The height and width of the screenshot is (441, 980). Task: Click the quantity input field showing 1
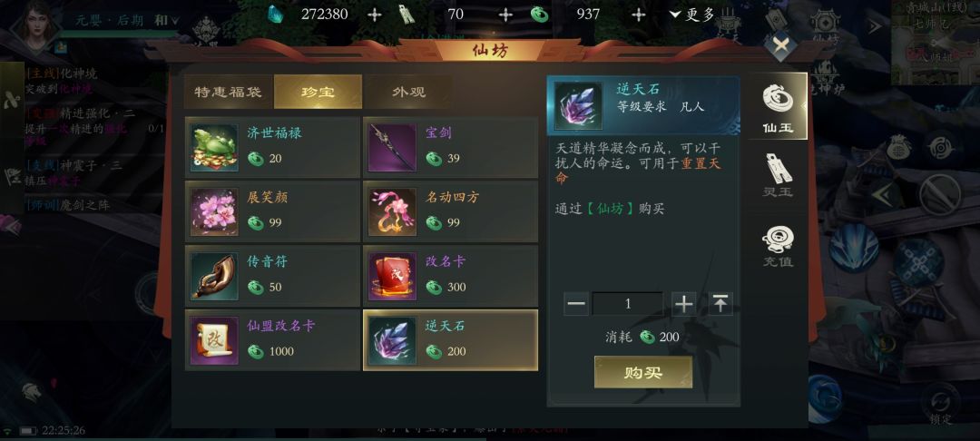[x=628, y=304]
